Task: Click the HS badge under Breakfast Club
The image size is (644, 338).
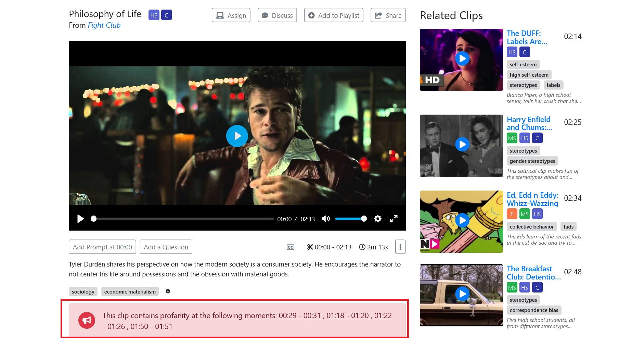Action: [525, 287]
